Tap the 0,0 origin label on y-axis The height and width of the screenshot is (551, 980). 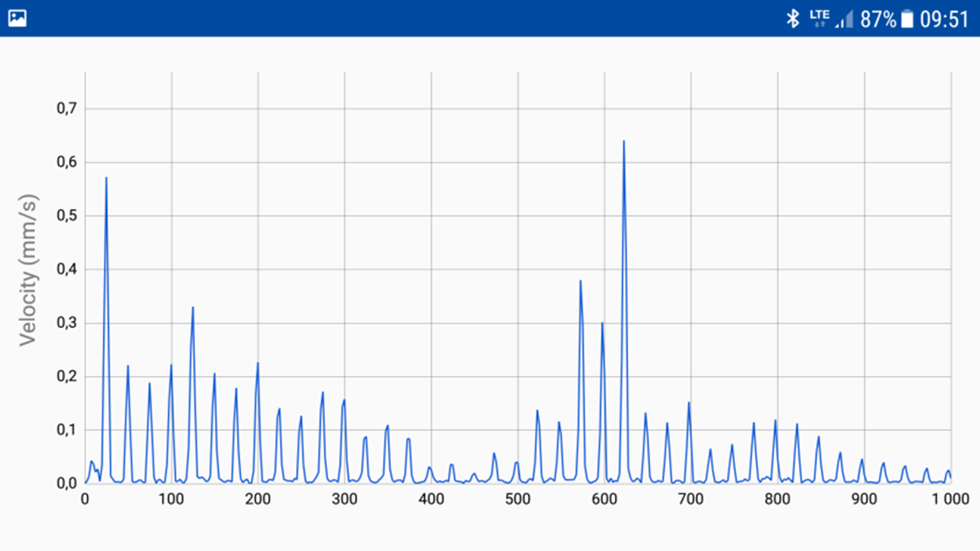point(66,483)
